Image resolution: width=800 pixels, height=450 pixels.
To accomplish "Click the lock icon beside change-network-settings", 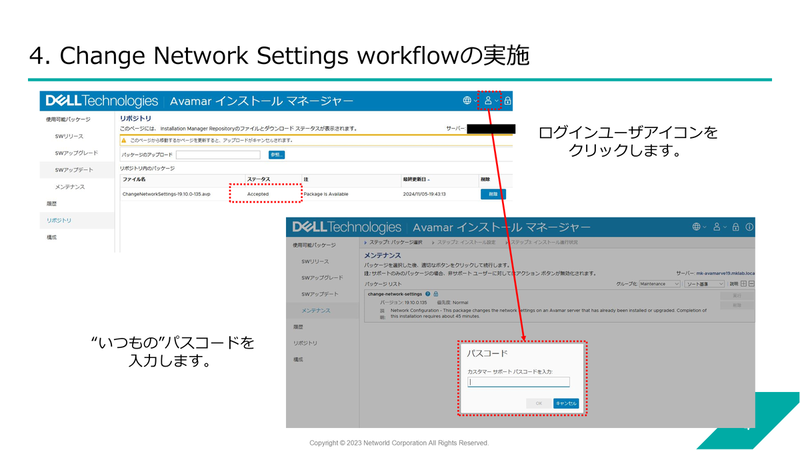I will coord(436,294).
